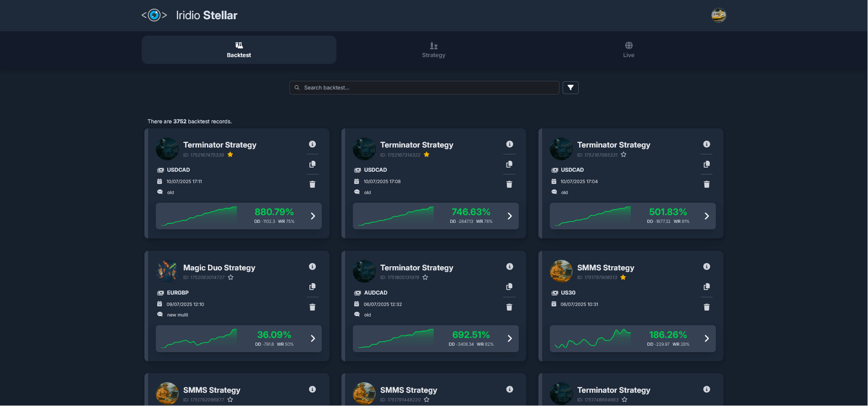
Task: Click the 'DD -3406.34' drawdown value
Action: tap(461, 344)
